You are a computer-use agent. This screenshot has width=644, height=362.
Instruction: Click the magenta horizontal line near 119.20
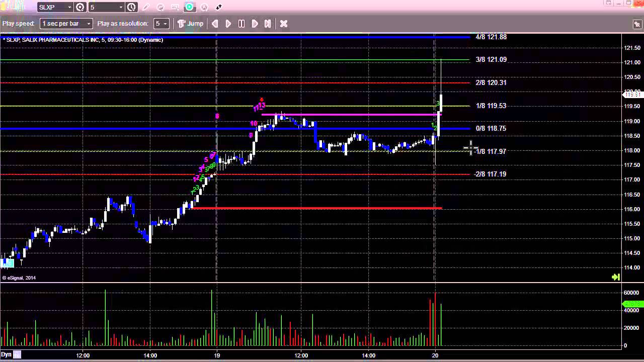[351, 115]
